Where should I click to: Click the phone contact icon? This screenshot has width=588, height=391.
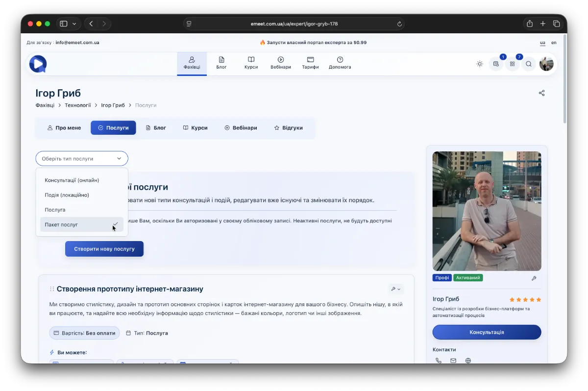438,361
